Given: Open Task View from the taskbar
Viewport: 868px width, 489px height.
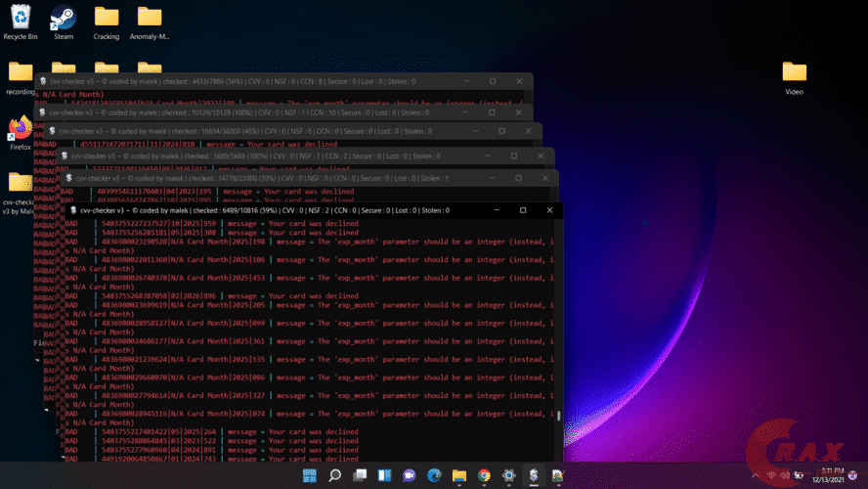Looking at the screenshot, I should point(360,475).
